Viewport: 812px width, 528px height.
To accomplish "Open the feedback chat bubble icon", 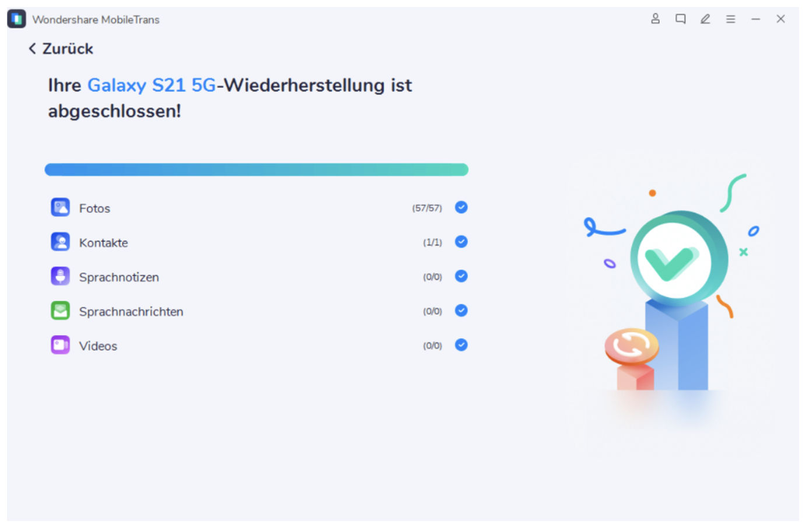I will point(680,19).
